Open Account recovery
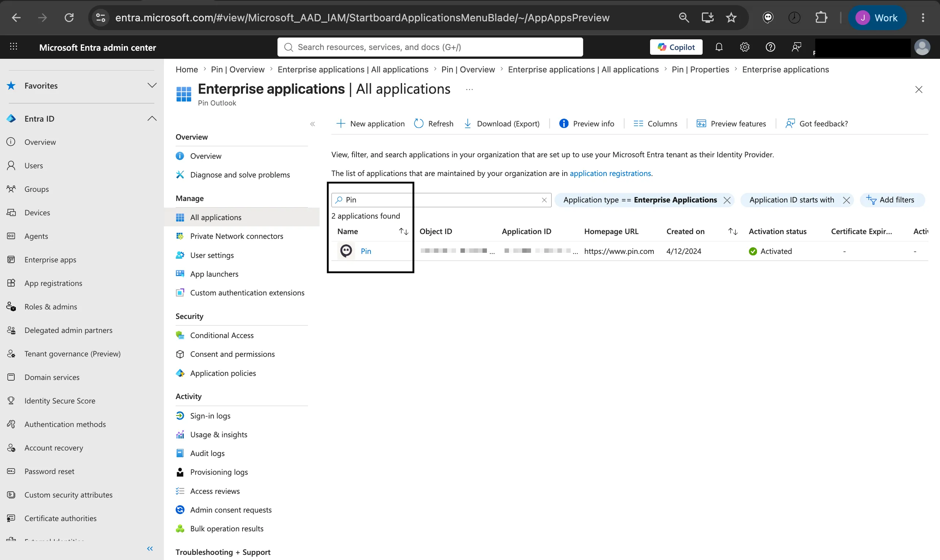Viewport: 940px width, 560px height. pos(54,448)
